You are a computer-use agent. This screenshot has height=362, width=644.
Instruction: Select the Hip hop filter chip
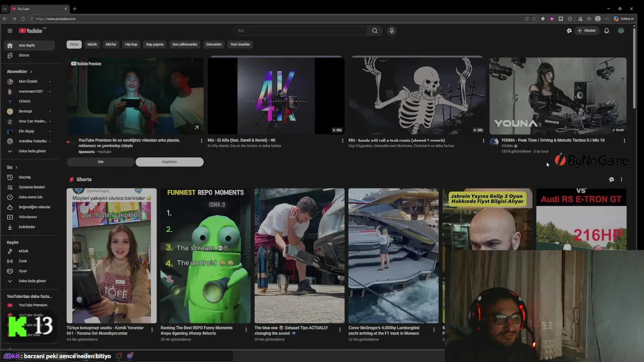click(131, 44)
